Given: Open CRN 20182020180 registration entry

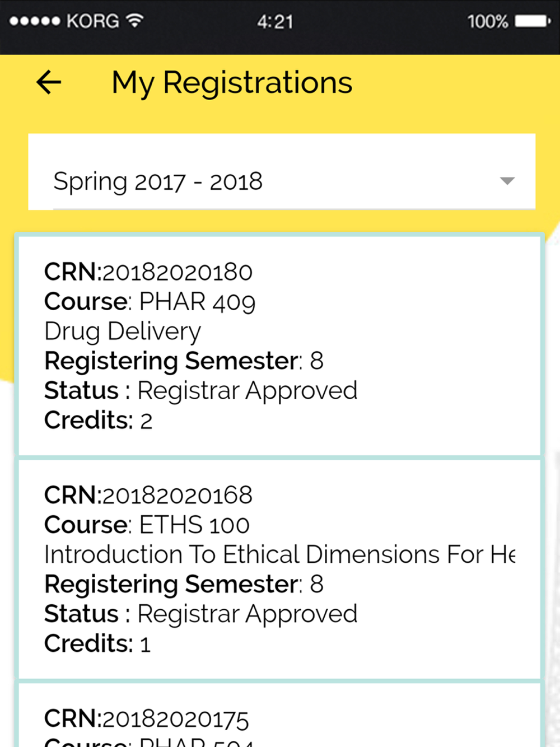Looking at the screenshot, I should coord(148,272).
